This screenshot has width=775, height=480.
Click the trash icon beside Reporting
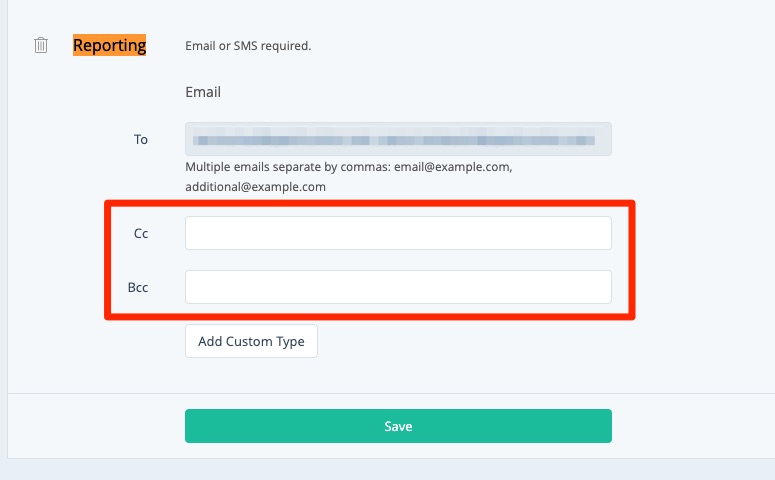[41, 45]
